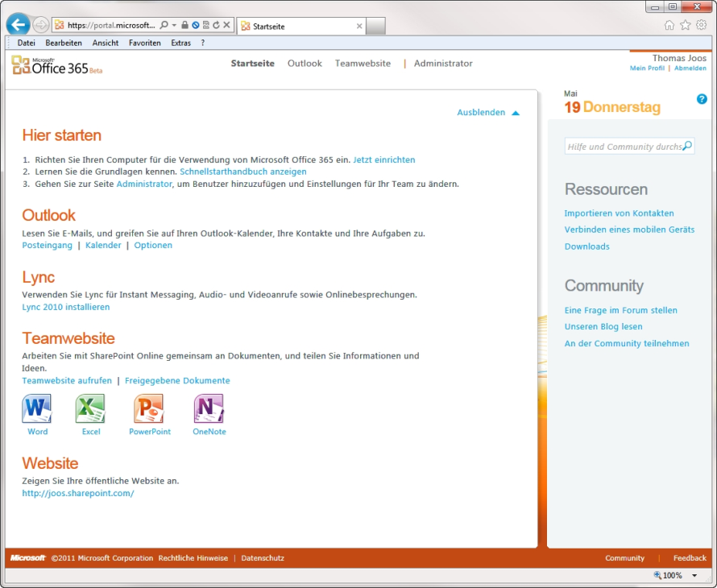Click the magnifier in help search box
This screenshot has width=717, height=588.
[687, 146]
